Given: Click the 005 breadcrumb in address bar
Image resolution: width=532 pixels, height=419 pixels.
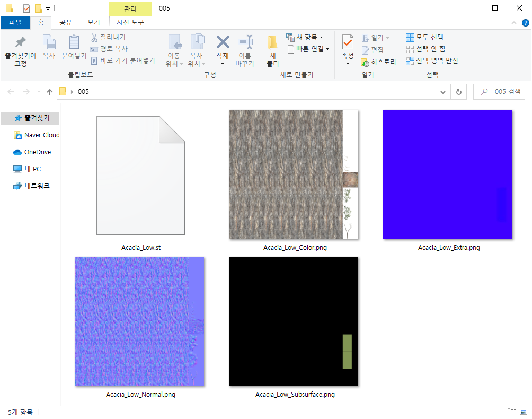Looking at the screenshot, I should [x=83, y=92].
